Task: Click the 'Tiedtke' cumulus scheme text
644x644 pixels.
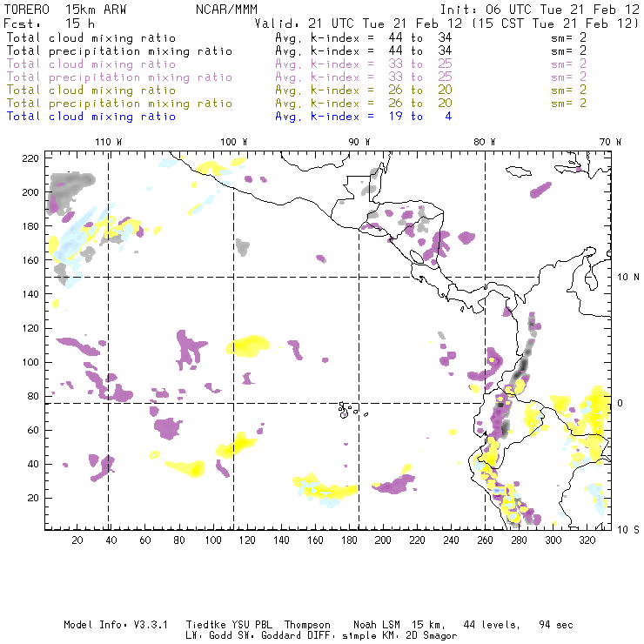Action: tap(205, 625)
